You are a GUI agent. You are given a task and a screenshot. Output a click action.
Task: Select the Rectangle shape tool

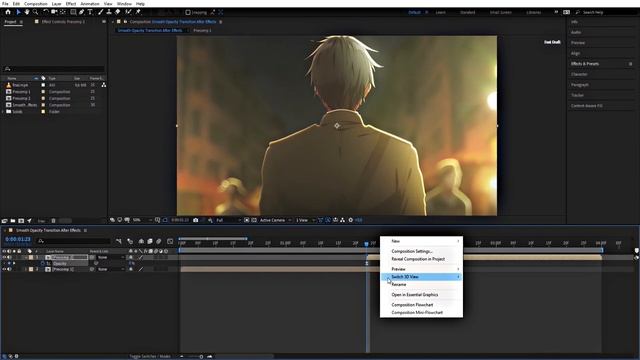(73, 12)
